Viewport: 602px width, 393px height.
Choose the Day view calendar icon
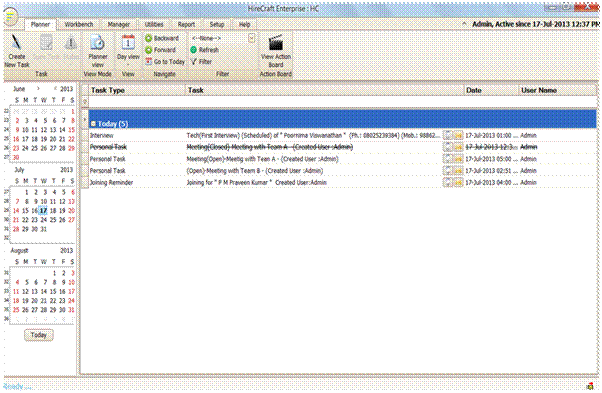(x=128, y=42)
